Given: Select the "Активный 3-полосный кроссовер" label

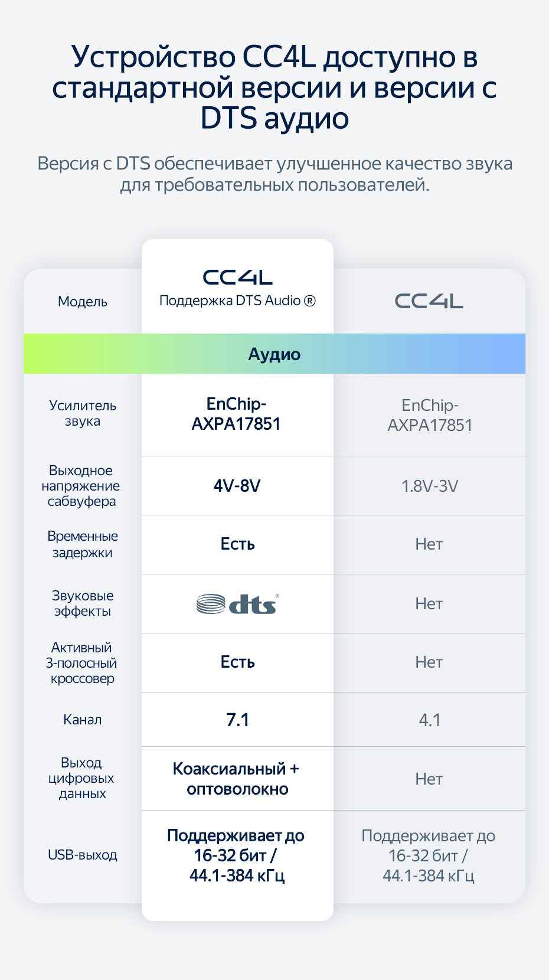Looking at the screenshot, I should coord(82,663).
